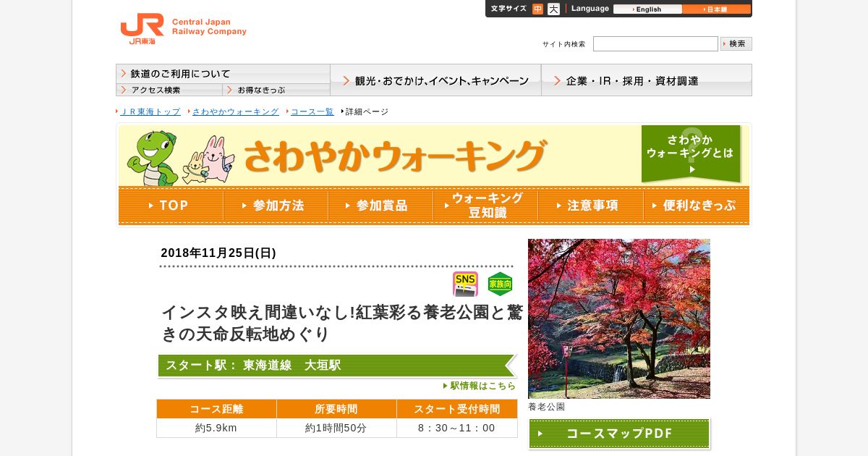Click the JR Central Japan Railway logo
Viewport: 868px width, 456px height.
click(x=183, y=29)
